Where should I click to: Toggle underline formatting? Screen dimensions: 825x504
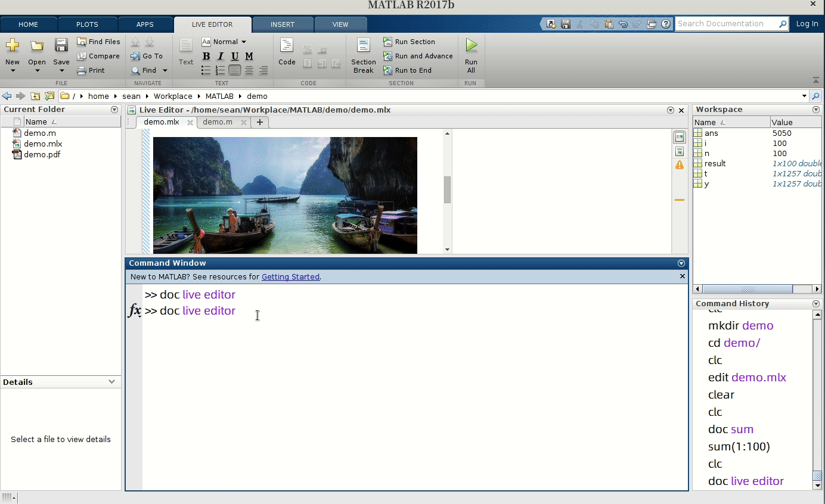(235, 56)
